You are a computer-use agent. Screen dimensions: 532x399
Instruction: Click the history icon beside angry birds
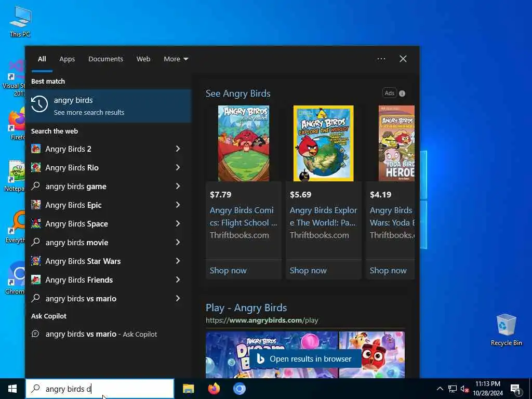coord(39,104)
